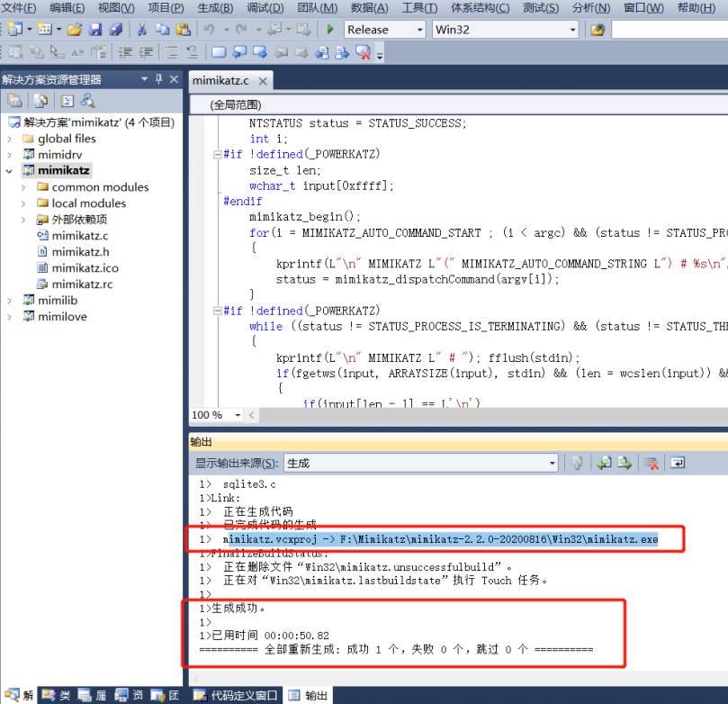This screenshot has width=728, height=704.
Task: Switch to the 输出 tab at the bottom
Action: (x=309, y=695)
